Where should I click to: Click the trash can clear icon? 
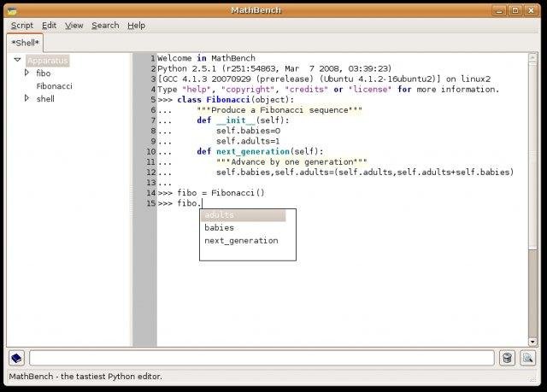tap(507, 358)
